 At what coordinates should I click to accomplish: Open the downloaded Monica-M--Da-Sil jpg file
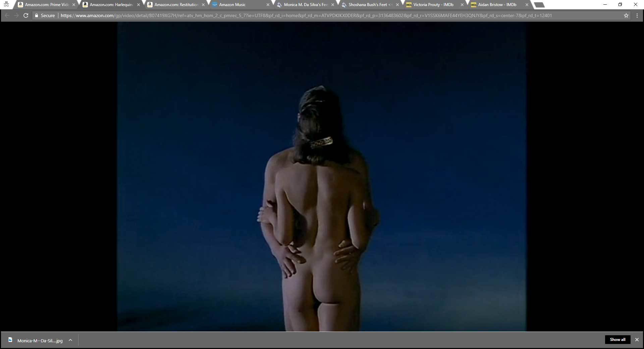click(x=40, y=340)
